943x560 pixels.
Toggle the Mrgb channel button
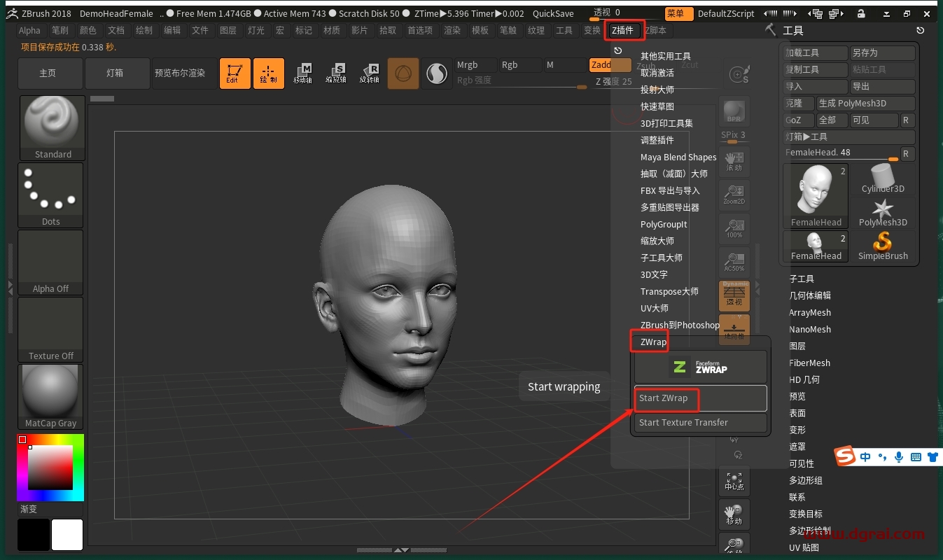tap(475, 65)
